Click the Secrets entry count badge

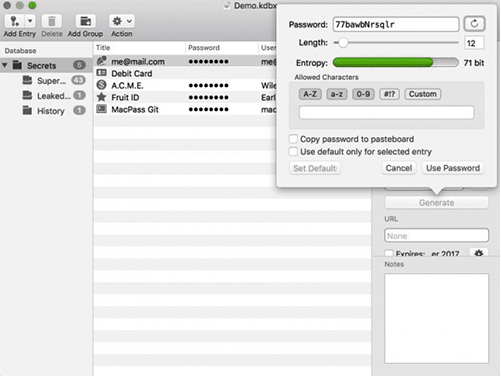(x=79, y=65)
